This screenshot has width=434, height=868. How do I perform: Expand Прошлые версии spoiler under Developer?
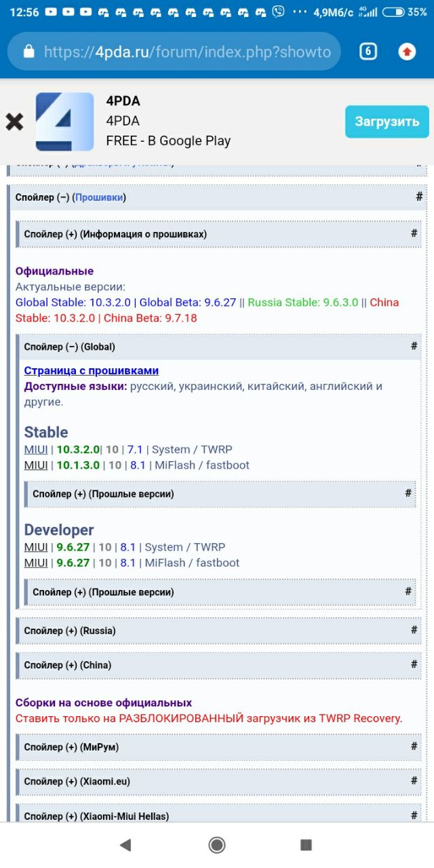(x=220, y=592)
